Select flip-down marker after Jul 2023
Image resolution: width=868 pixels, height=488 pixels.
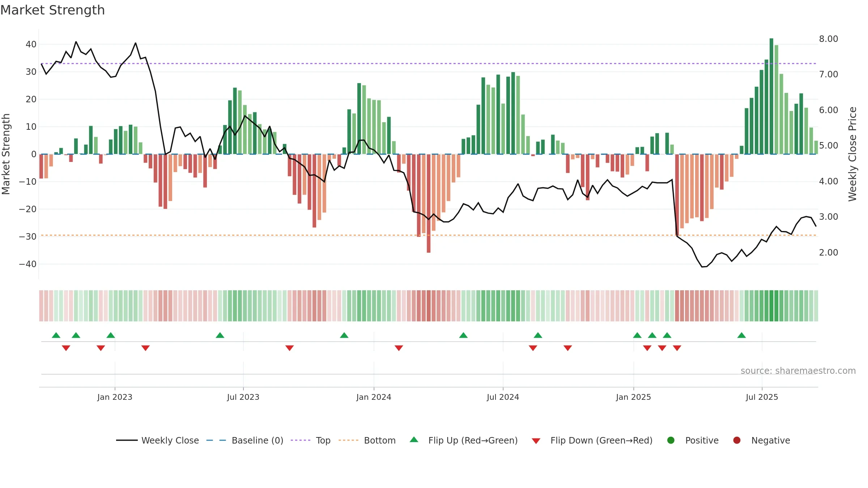(290, 348)
